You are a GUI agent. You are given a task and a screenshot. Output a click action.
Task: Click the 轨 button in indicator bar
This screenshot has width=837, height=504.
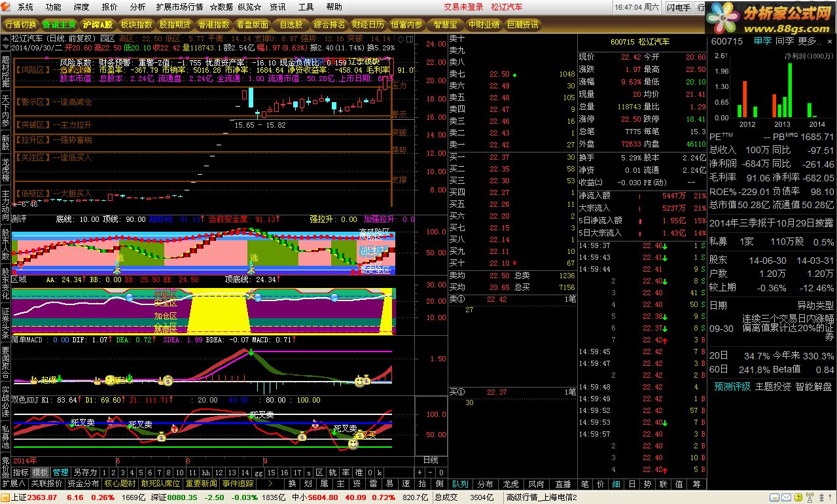pos(332,472)
